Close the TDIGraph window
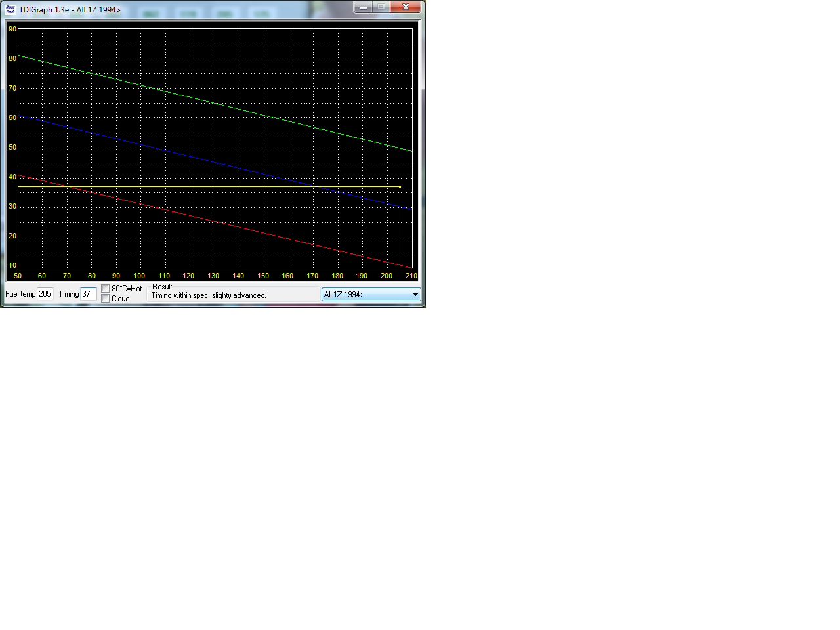840x630 pixels. click(x=406, y=7)
